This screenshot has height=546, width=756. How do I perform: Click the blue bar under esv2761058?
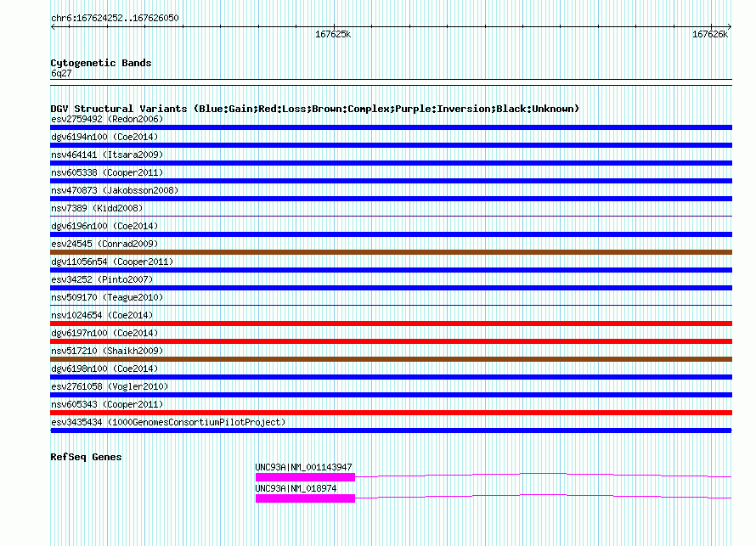click(391, 395)
